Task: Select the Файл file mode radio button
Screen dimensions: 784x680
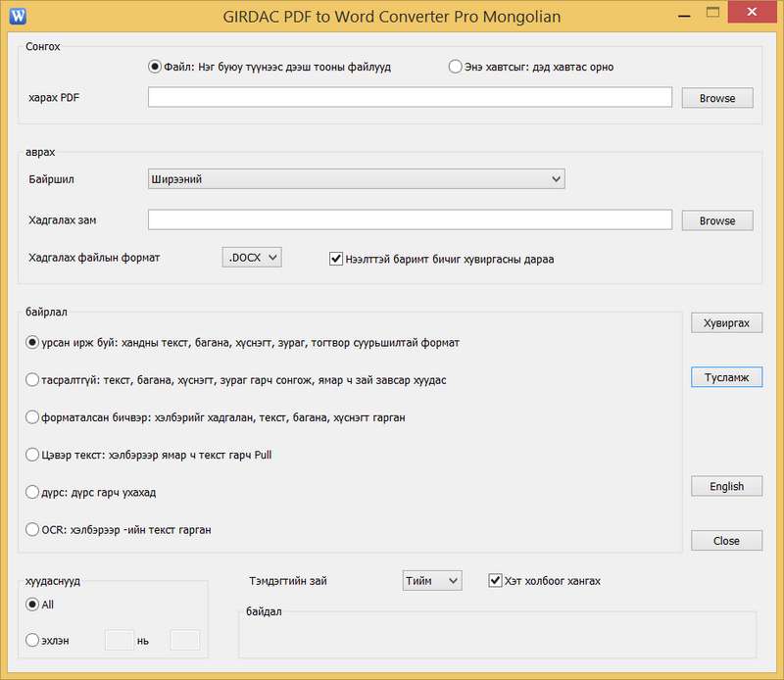Action: point(154,67)
